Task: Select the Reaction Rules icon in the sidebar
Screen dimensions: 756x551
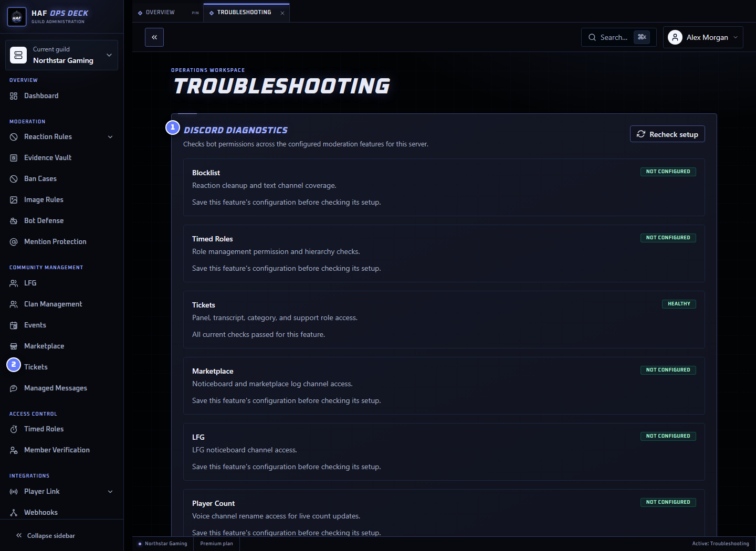Action: click(14, 137)
